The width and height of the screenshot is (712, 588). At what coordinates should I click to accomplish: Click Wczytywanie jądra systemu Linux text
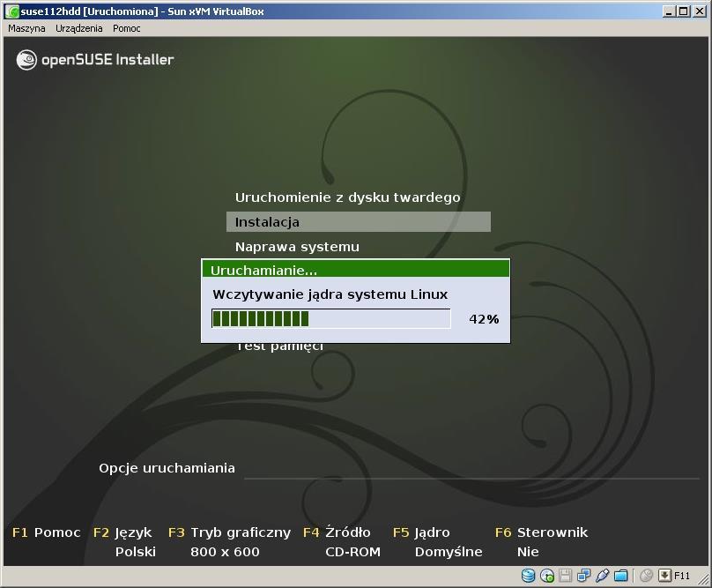click(330, 294)
